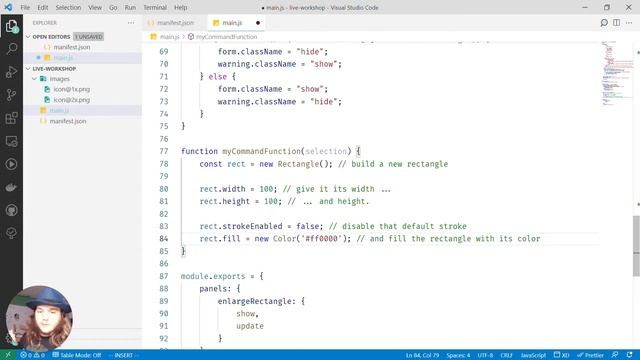Viewport: 640px width, 360px height.
Task: Click the presenter webcam thumbnail
Action: [x=39, y=318]
